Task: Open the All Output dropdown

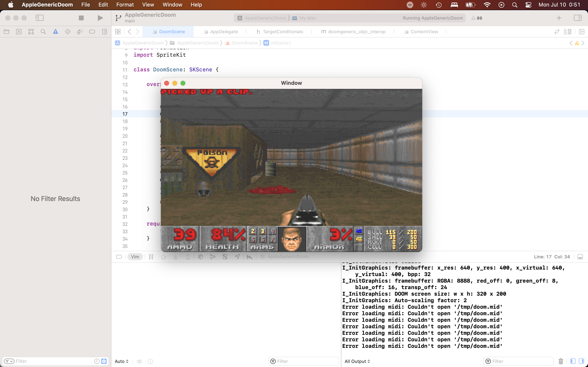Action: (357, 361)
